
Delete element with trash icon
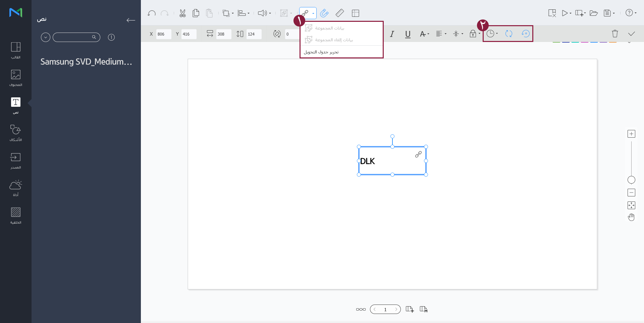pyautogui.click(x=615, y=34)
